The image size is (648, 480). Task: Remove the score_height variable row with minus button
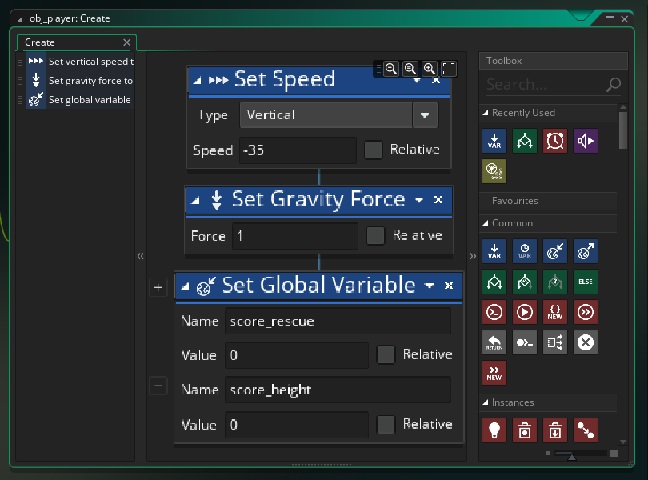click(x=158, y=386)
